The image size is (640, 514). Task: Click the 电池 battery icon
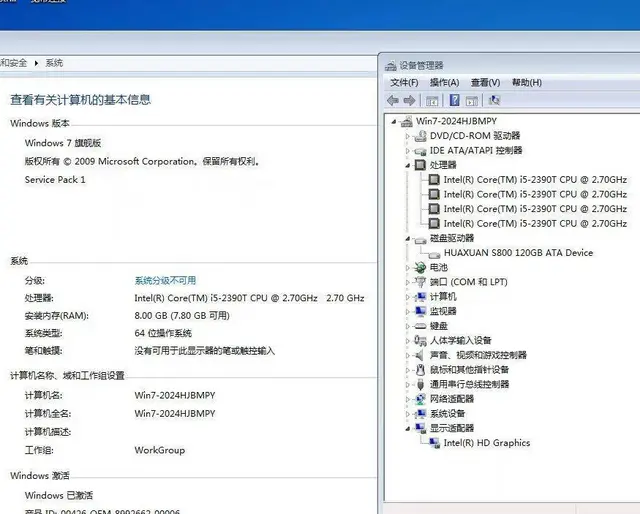[x=420, y=268]
